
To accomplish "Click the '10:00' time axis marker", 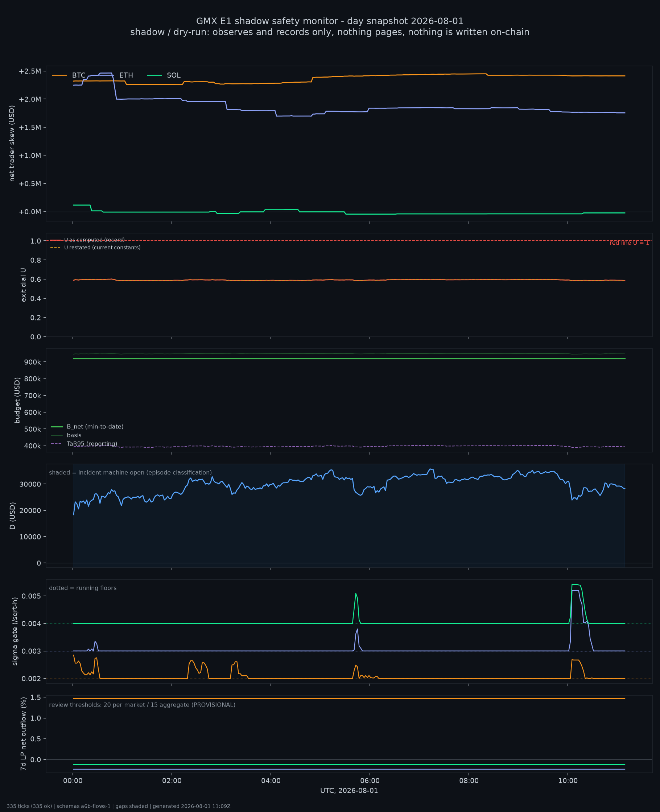I will click(568, 781).
